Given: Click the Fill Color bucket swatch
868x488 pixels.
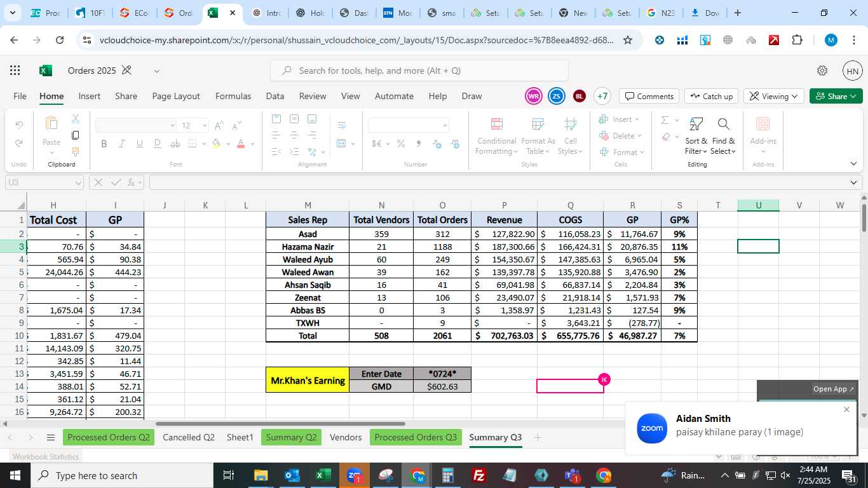Looking at the screenshot, I should point(216,144).
